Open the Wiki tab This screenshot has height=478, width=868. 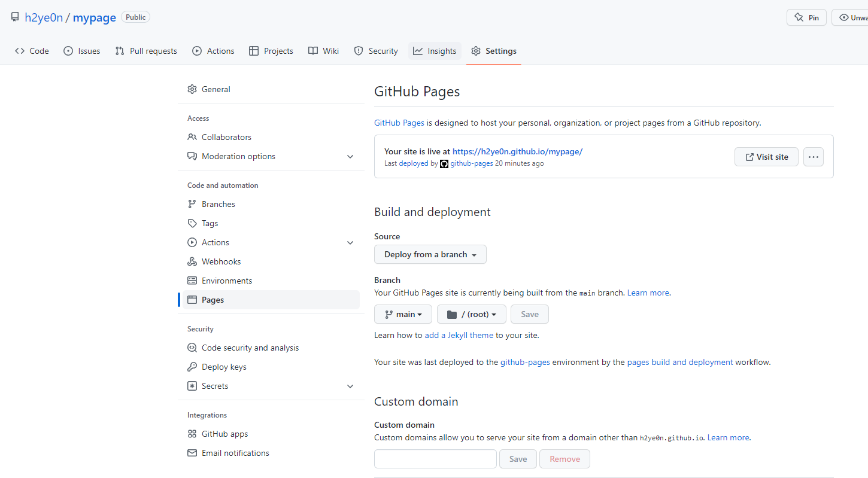(324, 51)
